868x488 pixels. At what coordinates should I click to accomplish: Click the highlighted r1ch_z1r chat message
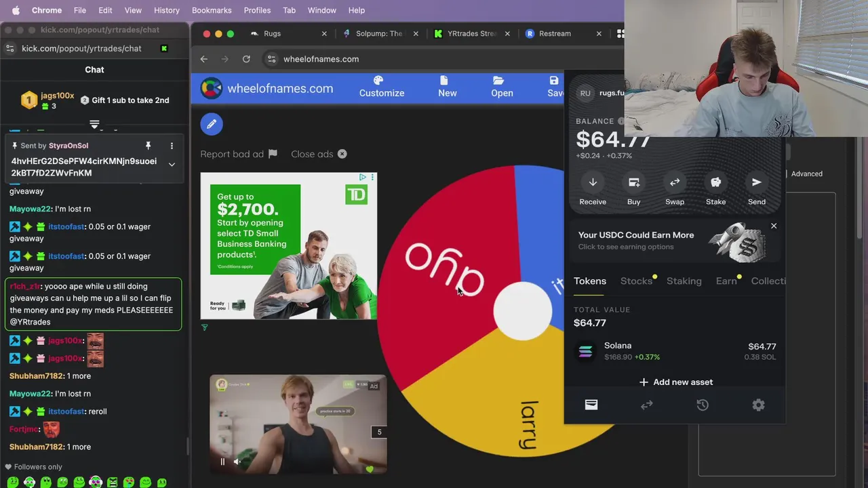point(93,304)
